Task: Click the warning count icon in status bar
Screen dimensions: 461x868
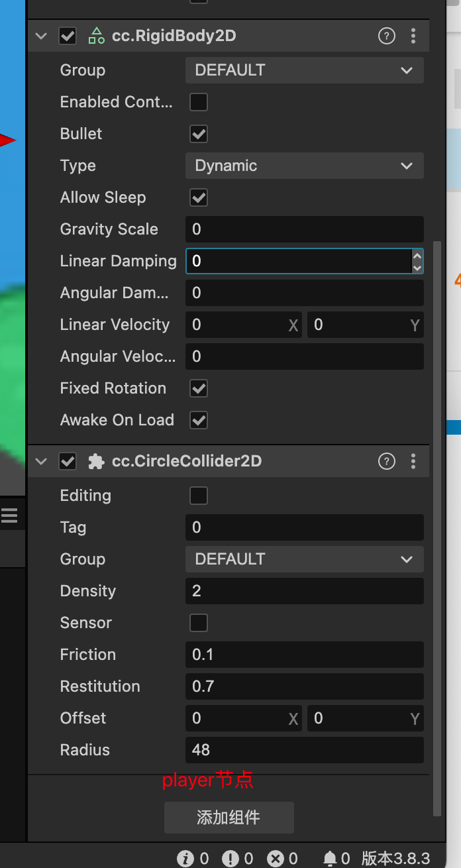Action: [230, 859]
